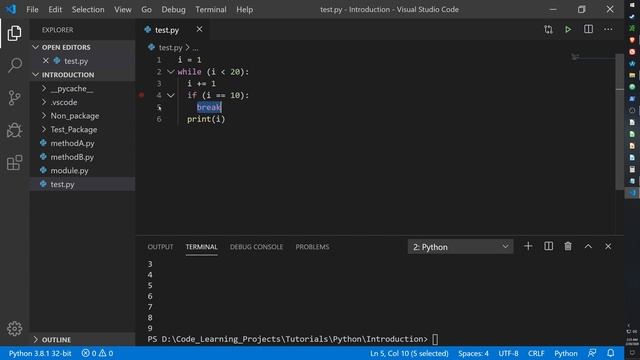Switch to the Terminal panel tab
This screenshot has height=360, width=640.
pyautogui.click(x=202, y=247)
